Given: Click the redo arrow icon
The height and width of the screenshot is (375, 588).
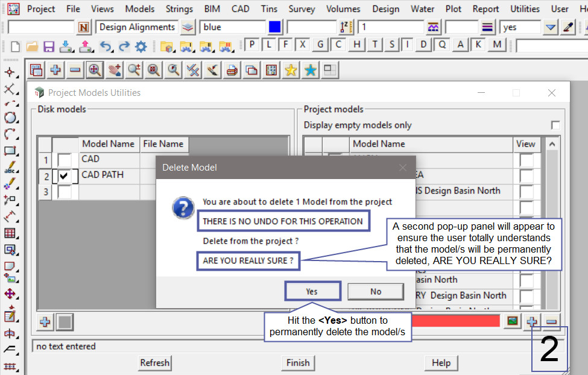Looking at the screenshot, I should pyautogui.click(x=124, y=46).
